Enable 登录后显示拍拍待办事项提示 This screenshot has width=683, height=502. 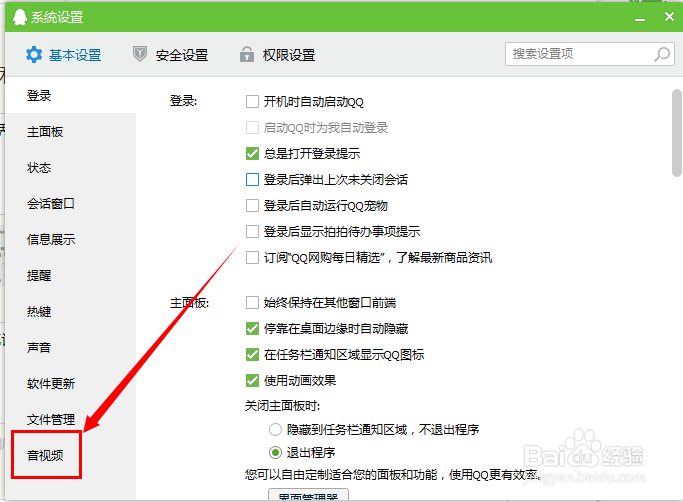click(252, 231)
